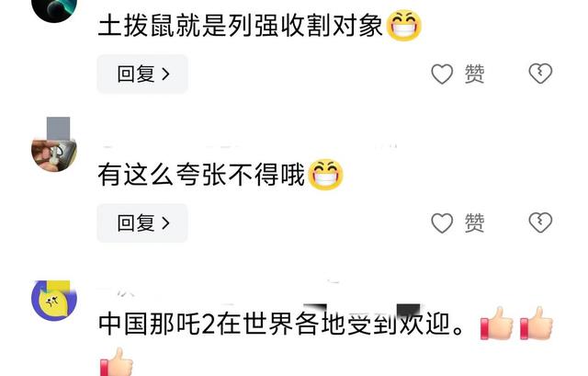Dislike the 有这么夸张不得哦 comment broken heart
Screen dimensions: 588x376
pos(540,222)
